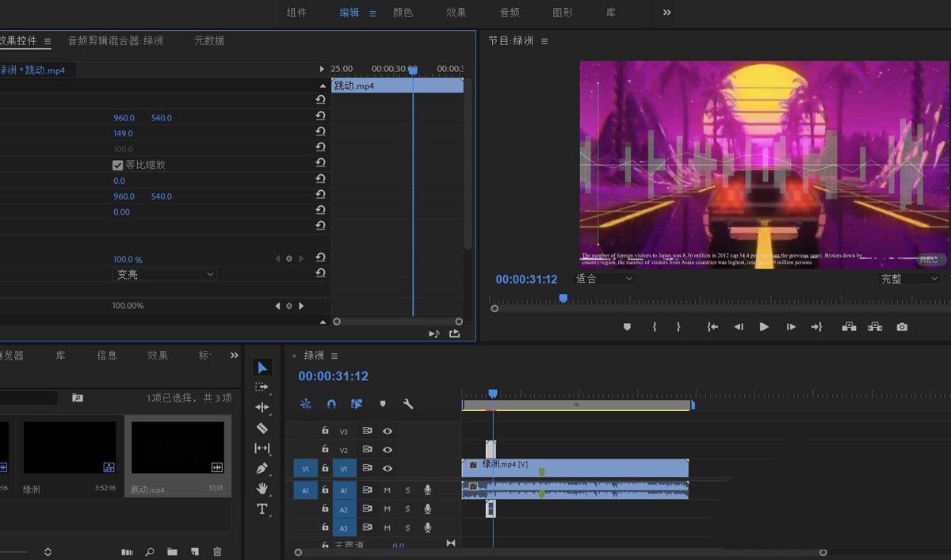951x560 pixels.
Task: Go to Out point in Program monitor
Action: tap(816, 326)
